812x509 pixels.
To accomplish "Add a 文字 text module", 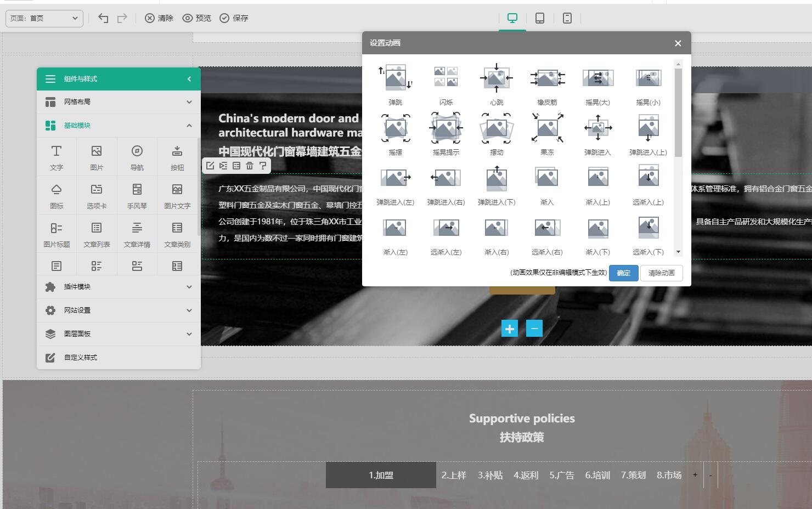I will [57, 157].
